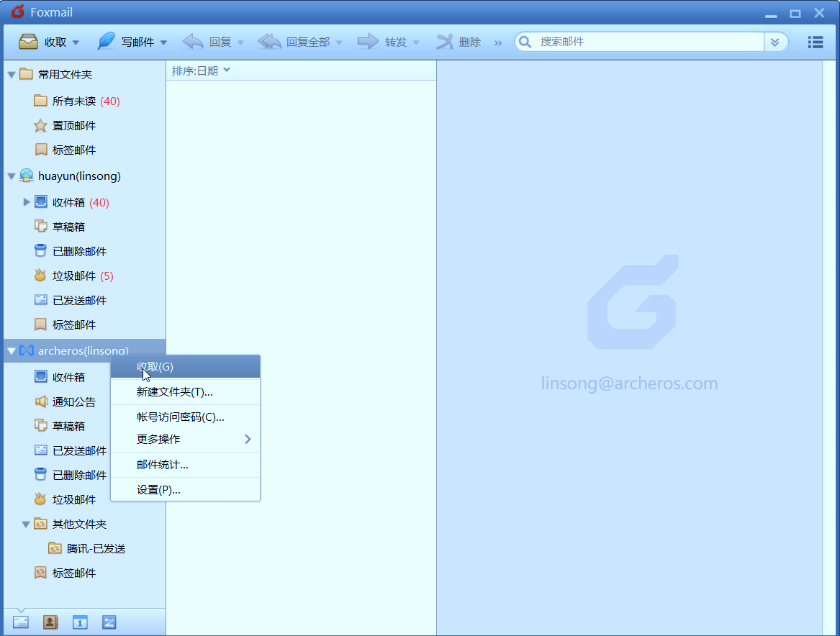This screenshot has height=636, width=840.
Task: Click the Z-shaped shortcut icon at bottom bar
Action: 109,622
